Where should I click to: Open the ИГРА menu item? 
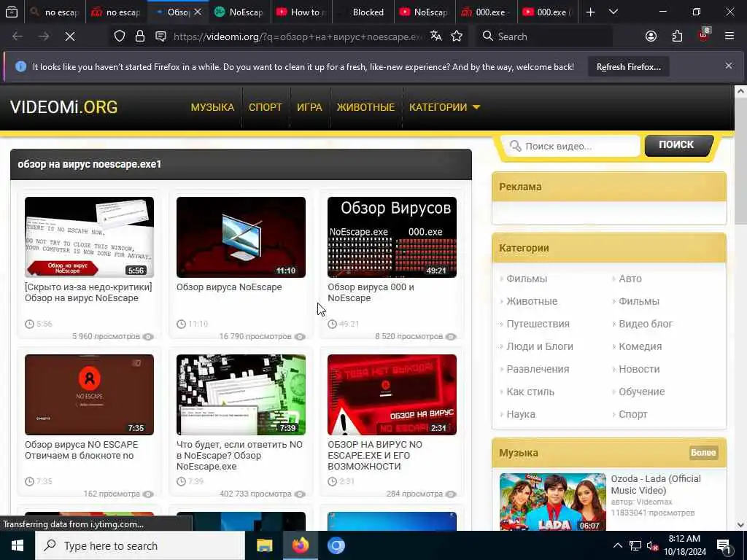(x=309, y=107)
